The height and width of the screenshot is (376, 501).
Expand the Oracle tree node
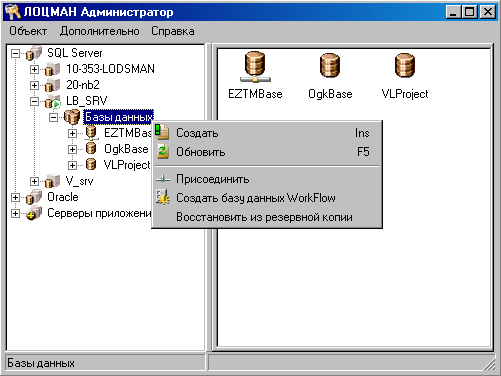click(x=15, y=197)
